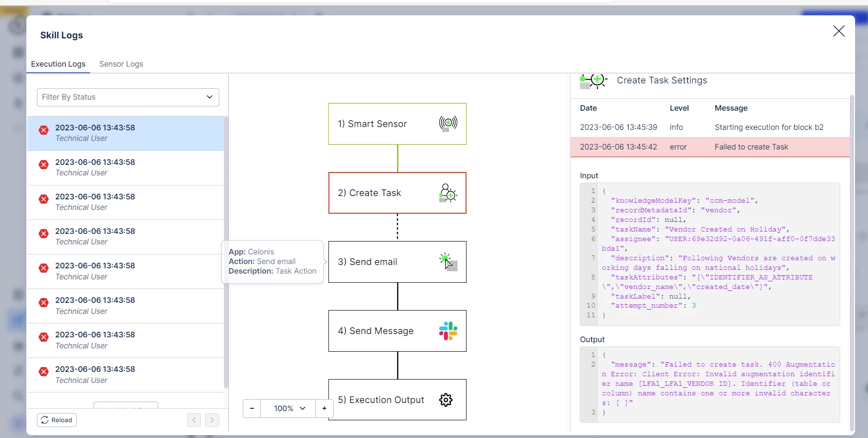Click the 'error' level cell
The width and height of the screenshot is (868, 438).
(678, 147)
